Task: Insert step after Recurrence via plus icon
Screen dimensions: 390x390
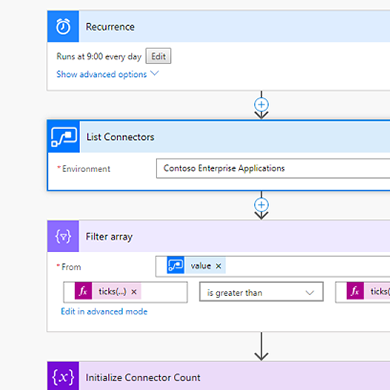Action: (x=261, y=105)
